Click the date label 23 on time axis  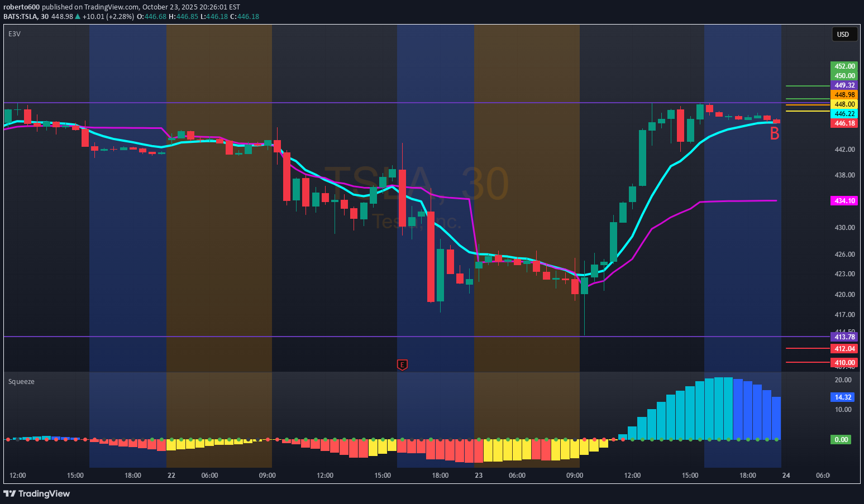pyautogui.click(x=479, y=476)
